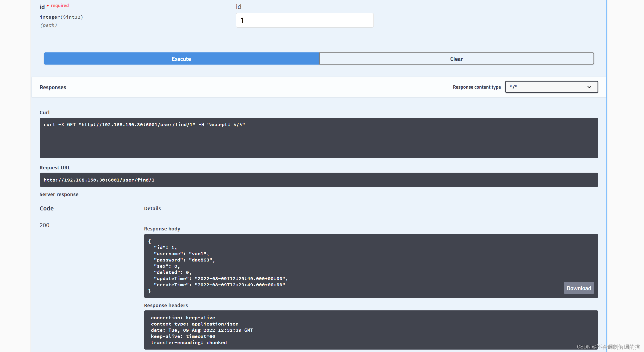Open the Response content type dropdown
Viewport: 644px width, 352px height.
click(x=551, y=87)
